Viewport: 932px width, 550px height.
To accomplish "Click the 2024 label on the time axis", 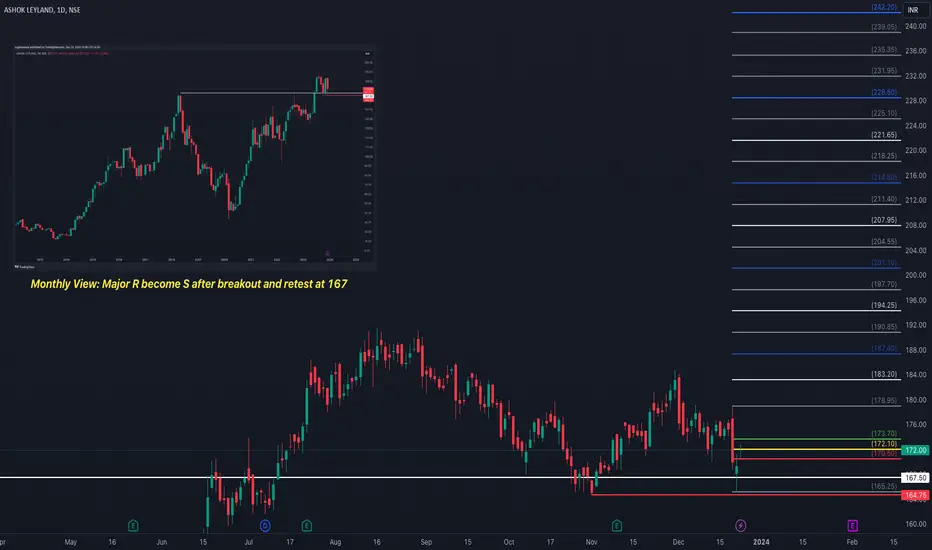I will [x=761, y=542].
